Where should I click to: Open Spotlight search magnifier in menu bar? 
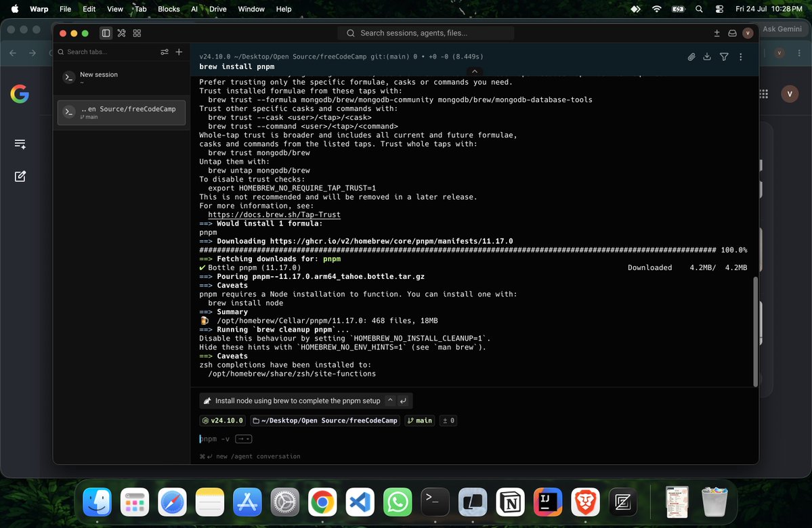699,9
